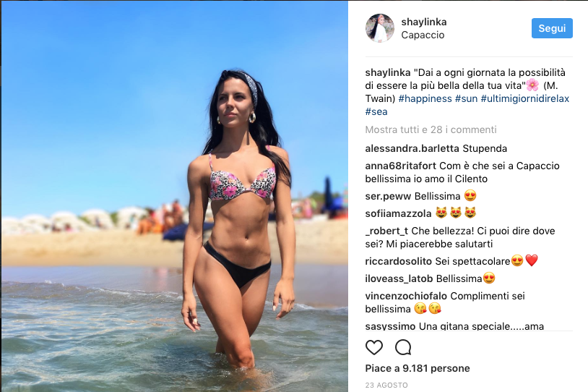
Task: Open the #ultimigiornidirelax hashtag
Action: pyautogui.click(x=525, y=98)
